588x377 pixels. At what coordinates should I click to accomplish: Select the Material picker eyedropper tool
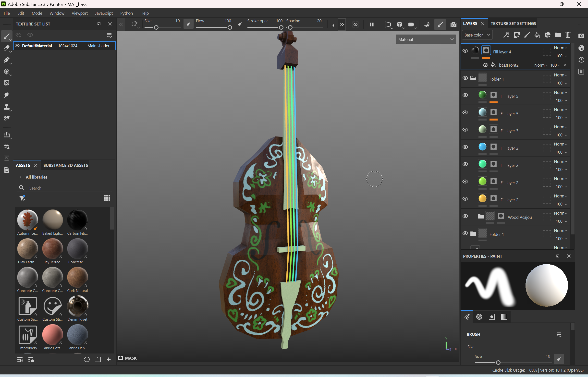pos(6,119)
